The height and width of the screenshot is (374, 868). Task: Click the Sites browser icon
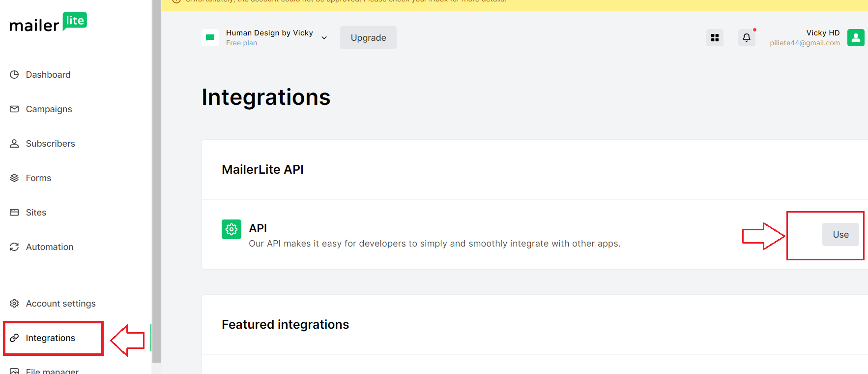coord(14,213)
